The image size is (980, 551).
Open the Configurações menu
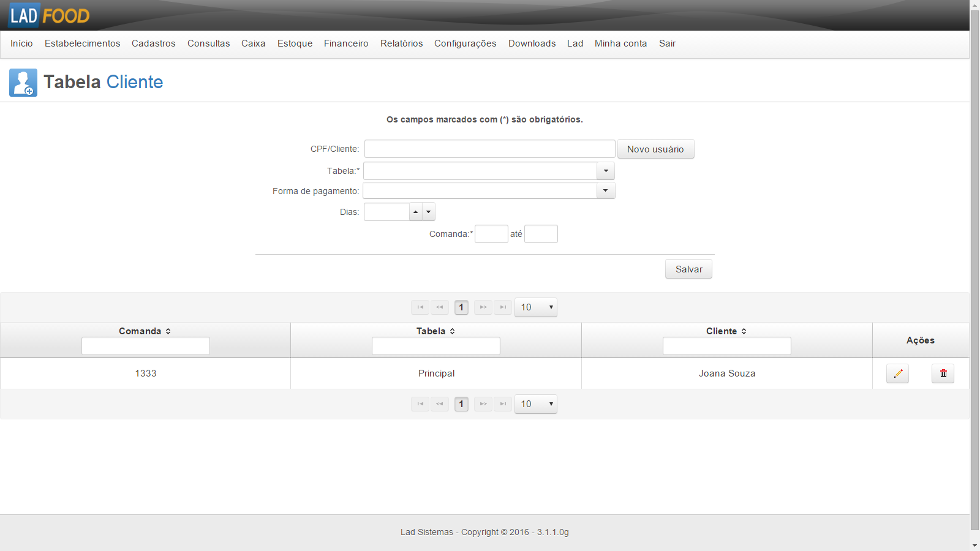click(x=466, y=43)
